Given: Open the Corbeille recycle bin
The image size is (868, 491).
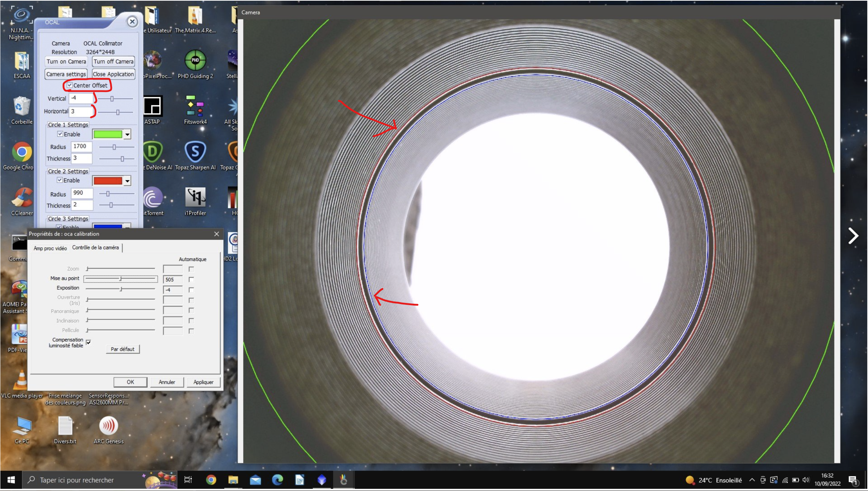Looking at the screenshot, I should click(22, 110).
